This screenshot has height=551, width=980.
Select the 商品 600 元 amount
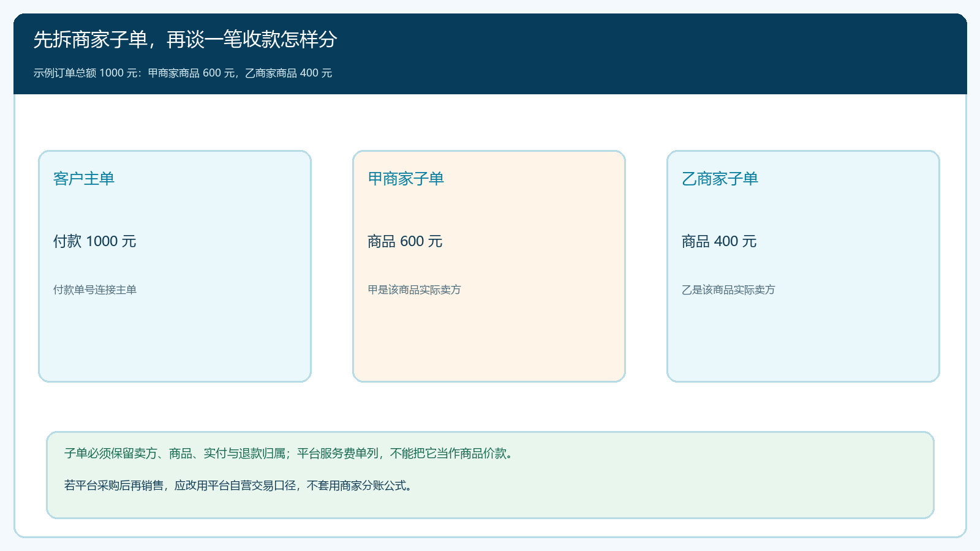pyautogui.click(x=405, y=241)
